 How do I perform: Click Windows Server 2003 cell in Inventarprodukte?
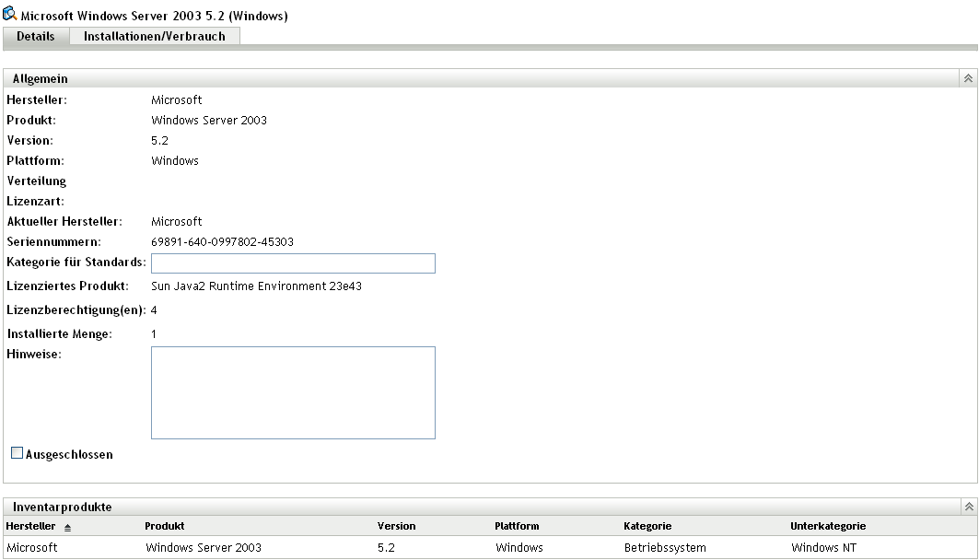click(204, 547)
